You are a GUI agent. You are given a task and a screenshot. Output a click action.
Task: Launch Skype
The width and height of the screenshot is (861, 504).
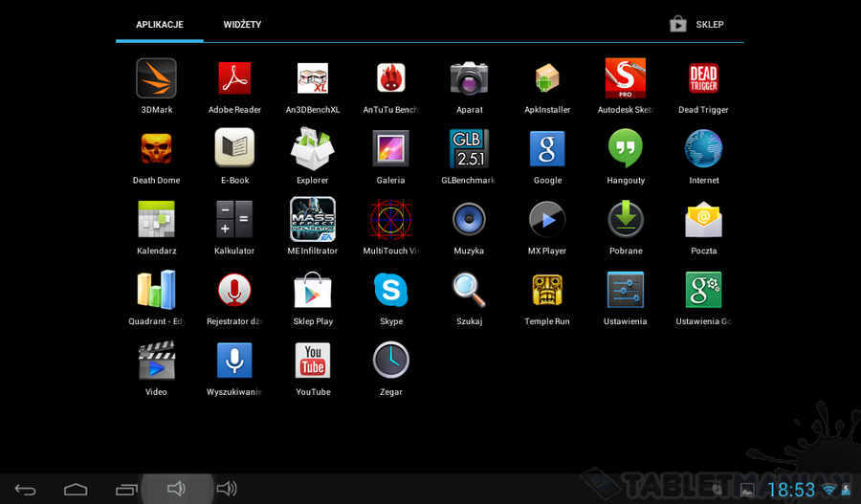point(391,290)
